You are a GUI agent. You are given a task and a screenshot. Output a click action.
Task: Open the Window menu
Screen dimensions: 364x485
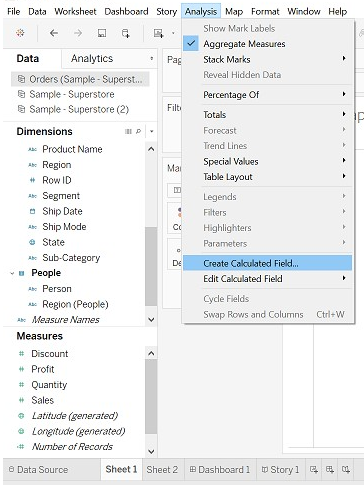click(x=304, y=12)
